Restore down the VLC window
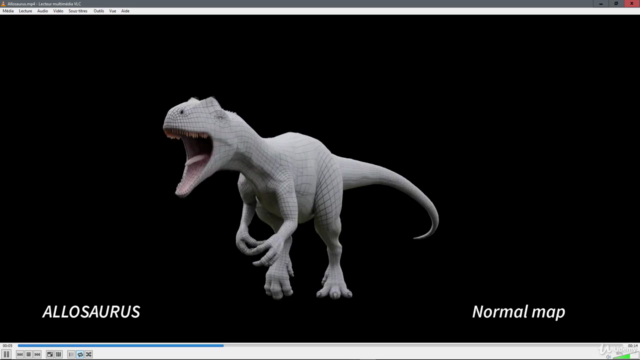 [616, 4]
